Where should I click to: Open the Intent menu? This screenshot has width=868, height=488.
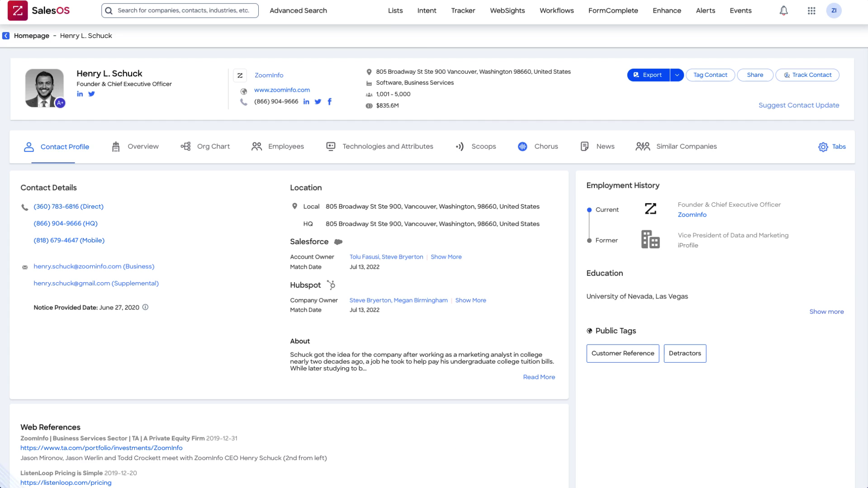pos(427,10)
